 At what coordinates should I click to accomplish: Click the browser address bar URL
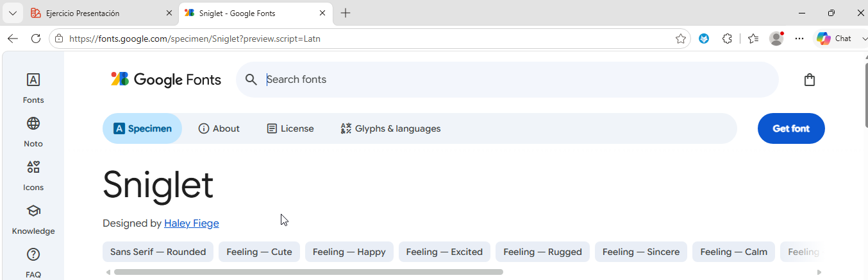(x=195, y=39)
